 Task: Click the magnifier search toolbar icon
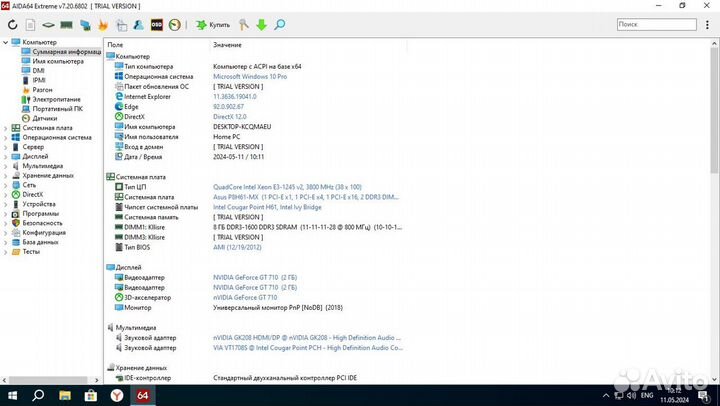coord(279,24)
